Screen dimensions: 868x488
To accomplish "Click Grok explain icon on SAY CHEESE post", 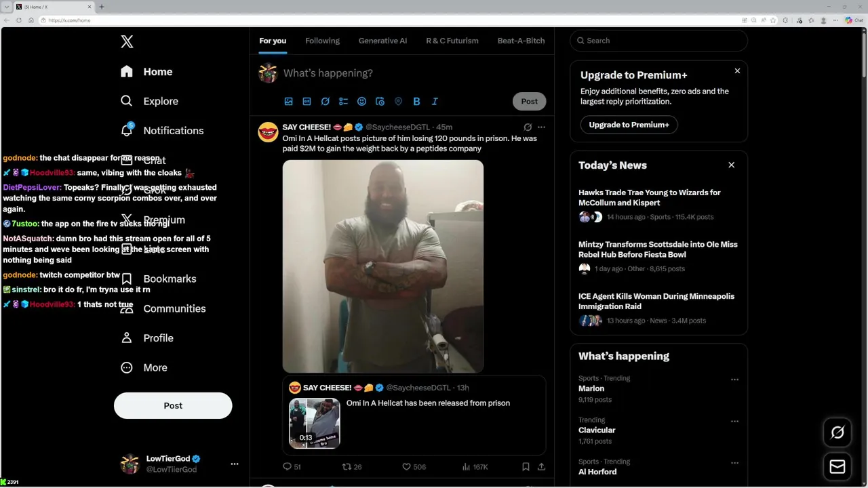I will (528, 127).
